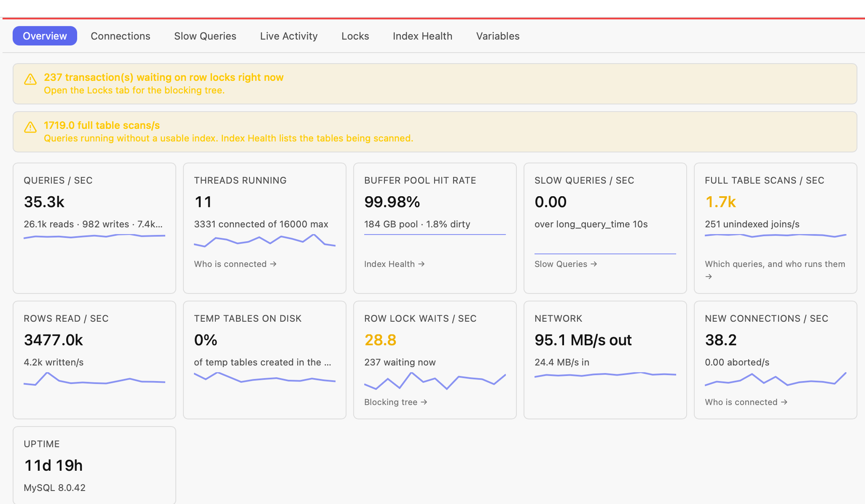
Task: Click '237 waiting now' text
Action: 400,362
